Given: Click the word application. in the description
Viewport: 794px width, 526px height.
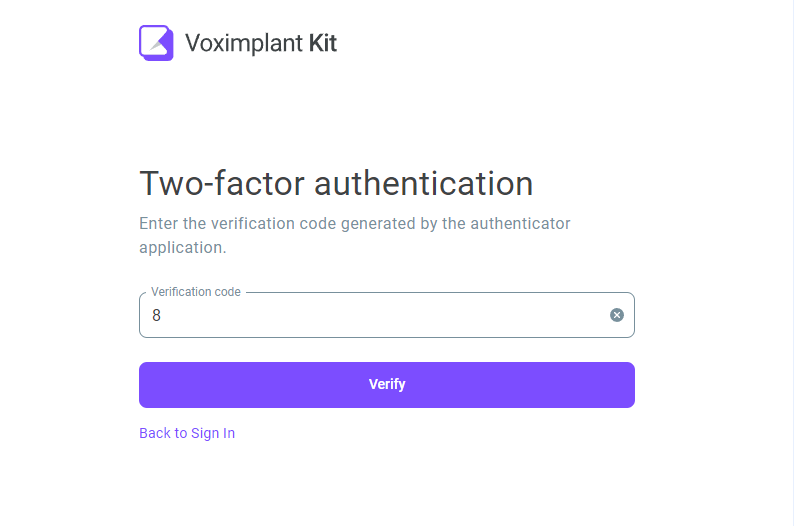Looking at the screenshot, I should (183, 248).
